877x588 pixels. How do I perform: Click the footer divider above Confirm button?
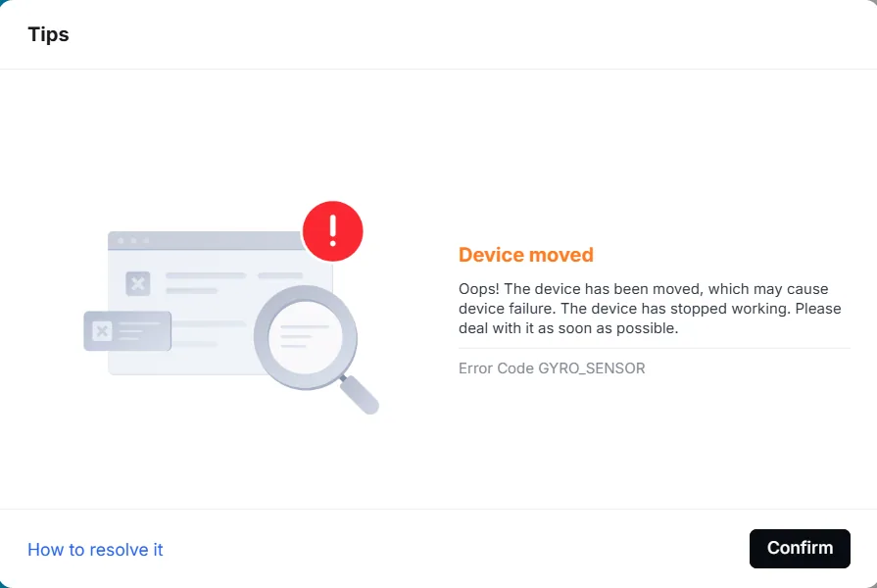coord(439,510)
